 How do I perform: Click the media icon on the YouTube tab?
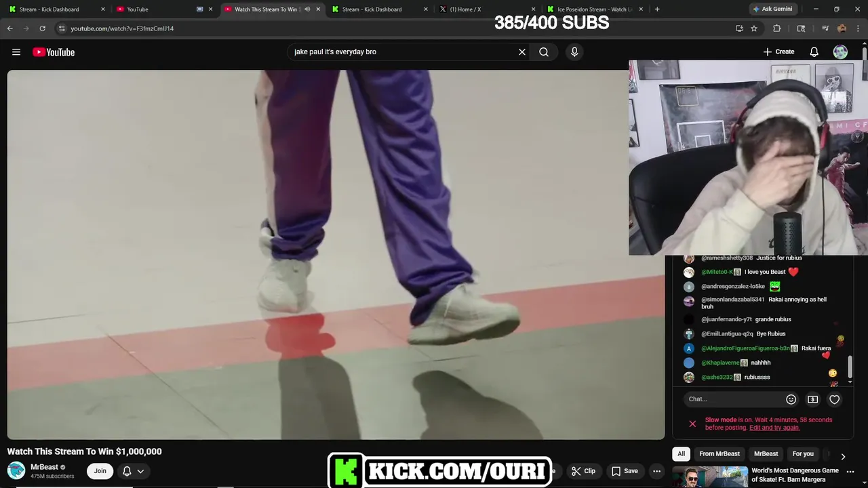[x=199, y=9]
